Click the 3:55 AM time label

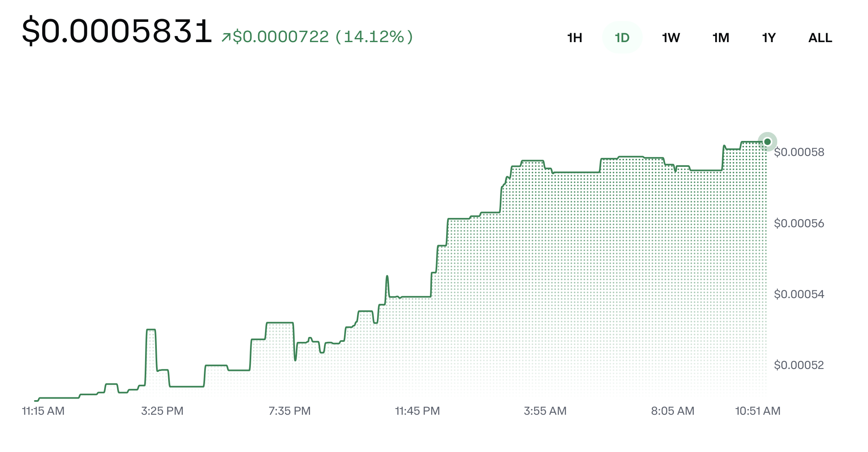pos(545,411)
